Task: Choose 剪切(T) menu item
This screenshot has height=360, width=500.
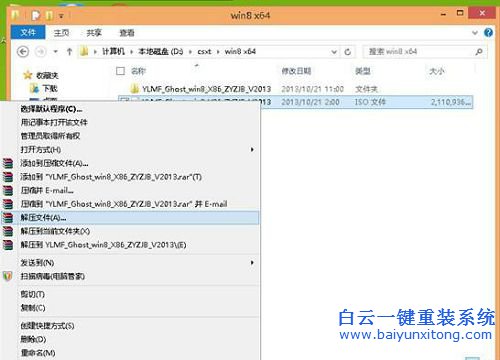Action: (130, 294)
